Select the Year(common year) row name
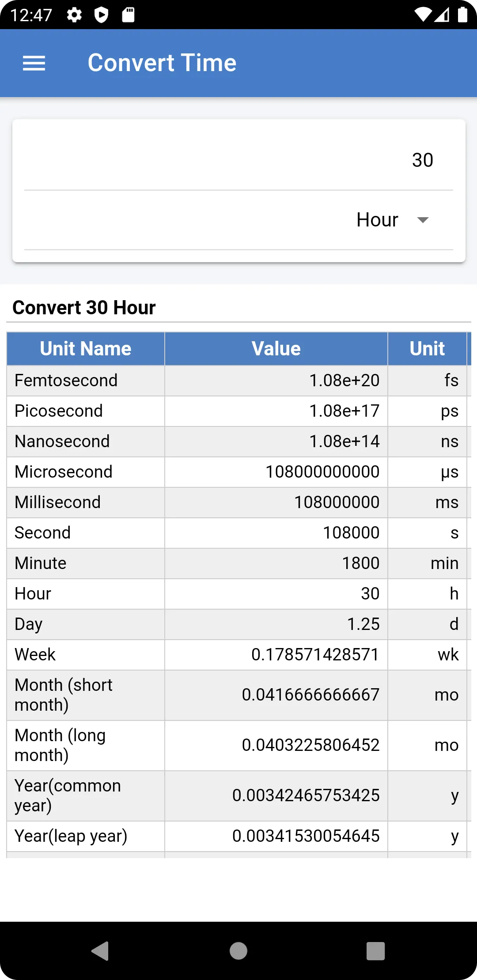Image resolution: width=477 pixels, height=980 pixels. (x=68, y=796)
